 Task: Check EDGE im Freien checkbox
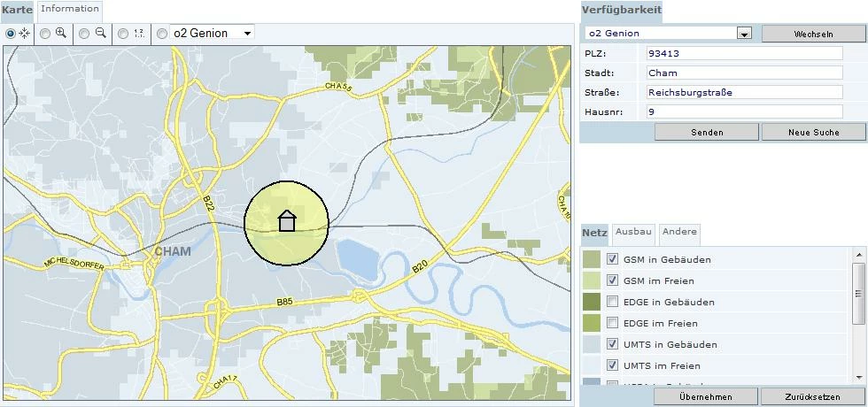pyautogui.click(x=612, y=323)
